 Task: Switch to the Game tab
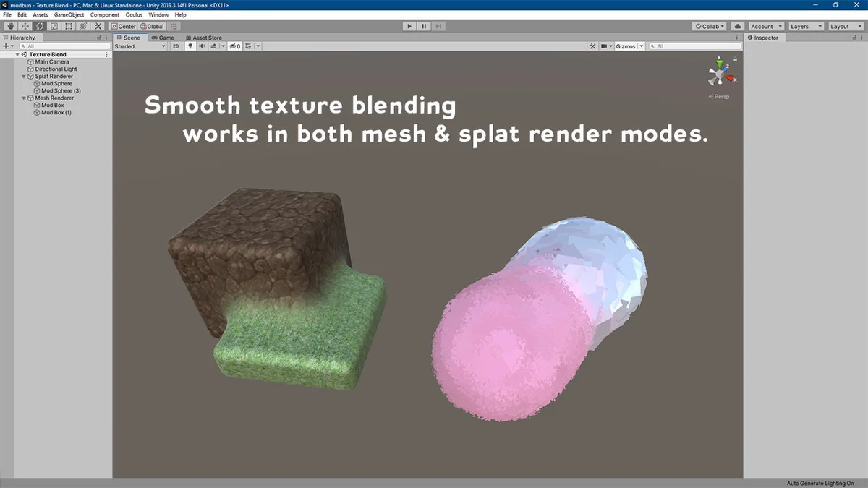[163, 38]
